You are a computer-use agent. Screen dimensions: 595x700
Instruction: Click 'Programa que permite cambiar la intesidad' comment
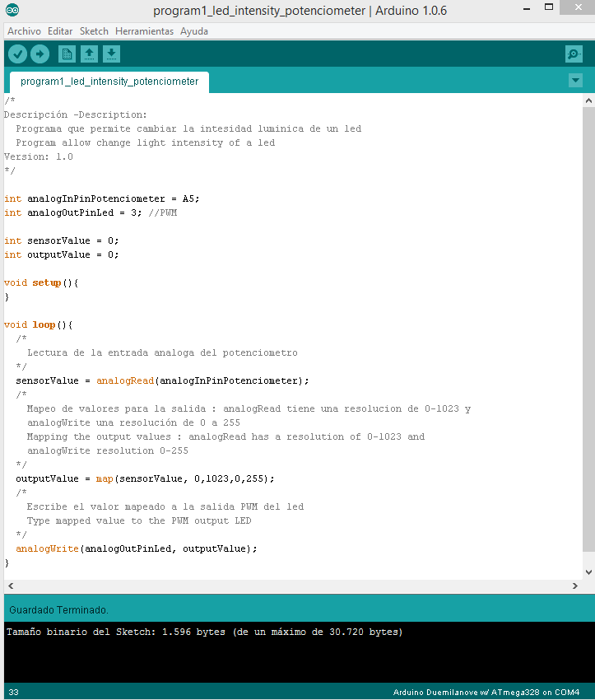pyautogui.click(x=188, y=129)
